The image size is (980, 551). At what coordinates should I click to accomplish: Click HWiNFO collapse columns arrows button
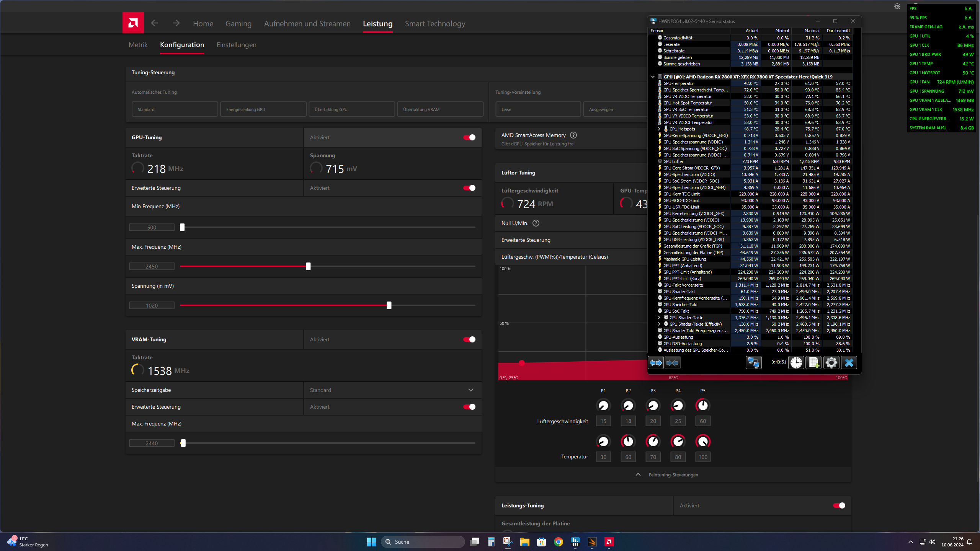pyautogui.click(x=672, y=362)
